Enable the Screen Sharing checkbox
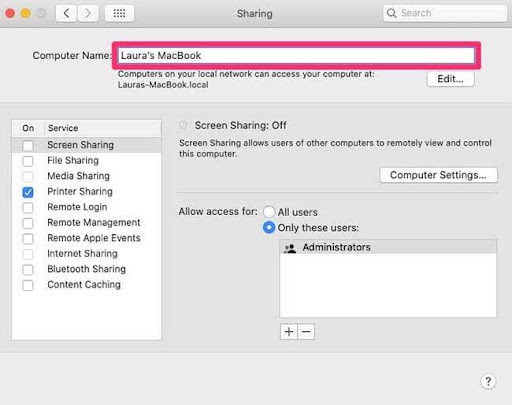This screenshot has height=405, width=512. click(28, 145)
